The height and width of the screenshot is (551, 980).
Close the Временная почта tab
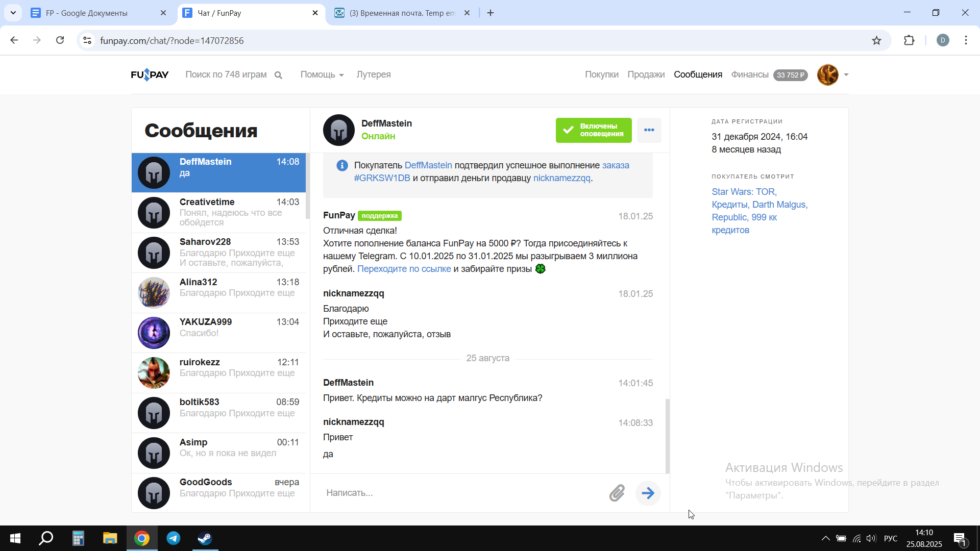[467, 13]
